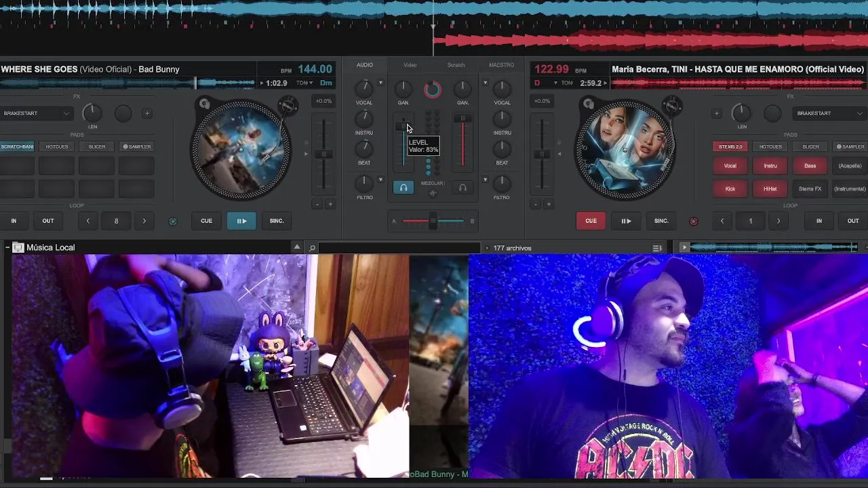Click the browser search magnifier icon
Viewport: 868px width, 488px height.
click(312, 248)
